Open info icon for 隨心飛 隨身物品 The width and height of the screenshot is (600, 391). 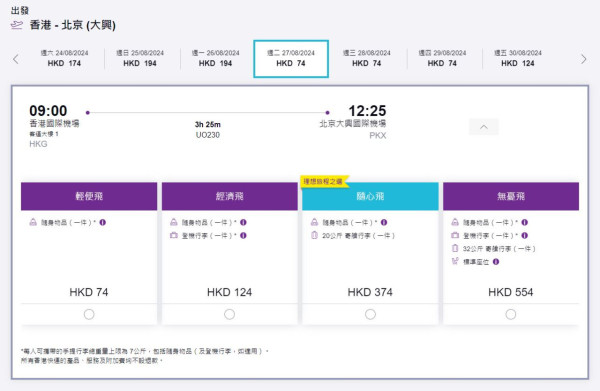[384, 222]
